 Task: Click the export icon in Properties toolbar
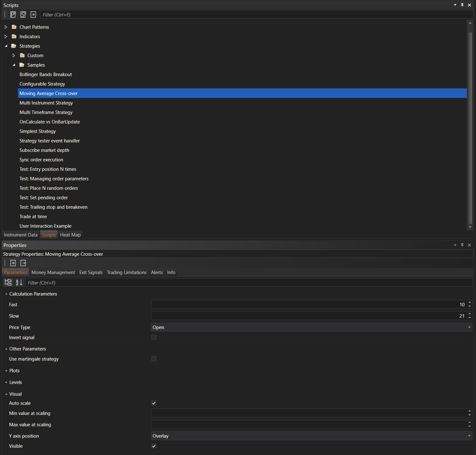[23, 263]
